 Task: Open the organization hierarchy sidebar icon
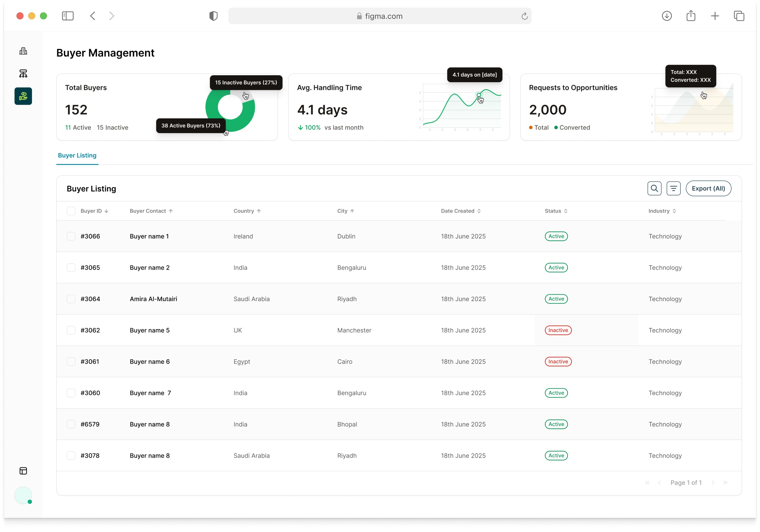pyautogui.click(x=23, y=73)
